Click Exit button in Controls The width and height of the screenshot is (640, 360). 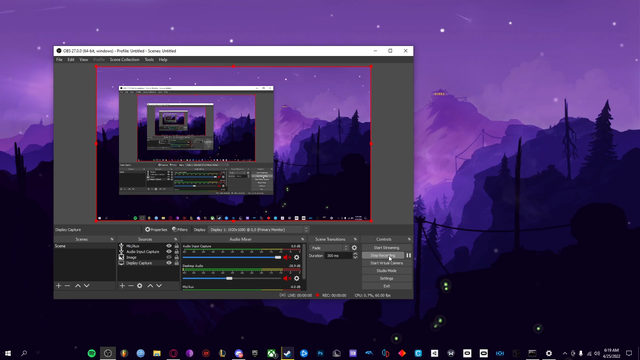point(387,286)
